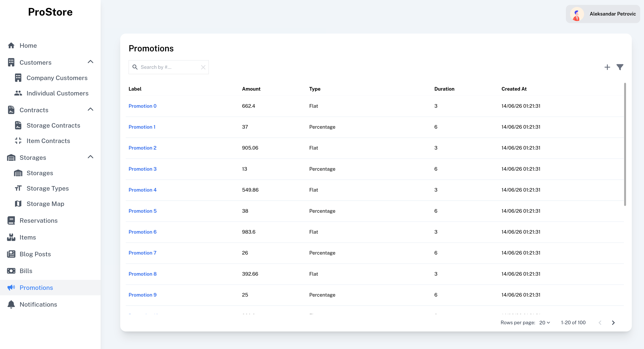Screen dimensions: 644x349
Task: Click the Individual Customers people icon
Action: point(18,93)
